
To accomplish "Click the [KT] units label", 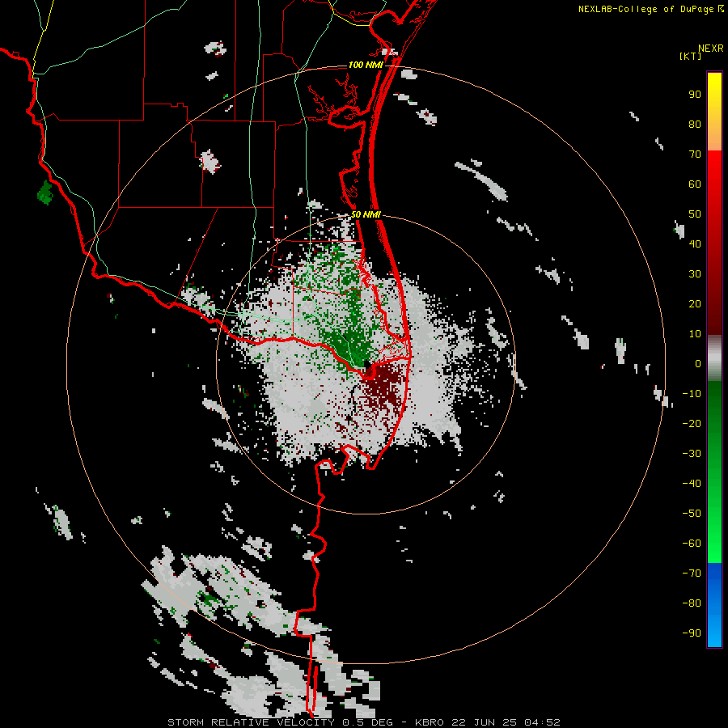I will coord(691,56).
